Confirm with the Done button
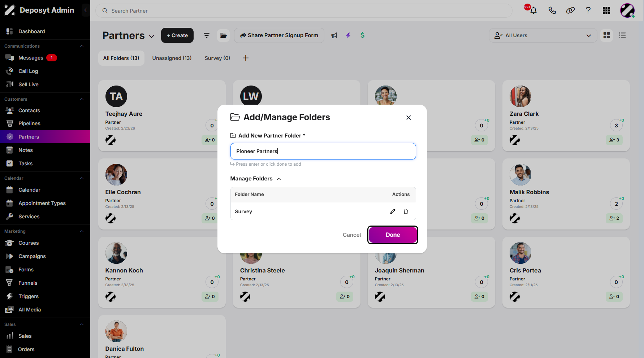 pos(393,235)
